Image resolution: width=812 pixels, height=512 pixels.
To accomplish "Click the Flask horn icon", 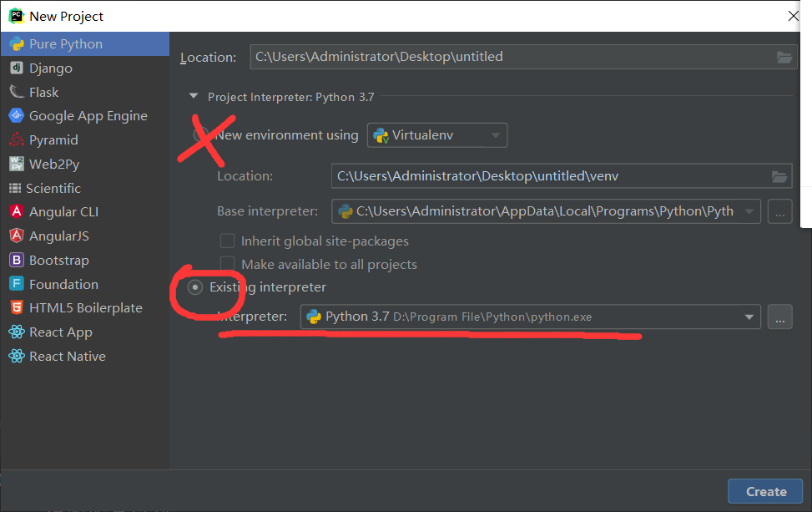I will pyautogui.click(x=17, y=92).
